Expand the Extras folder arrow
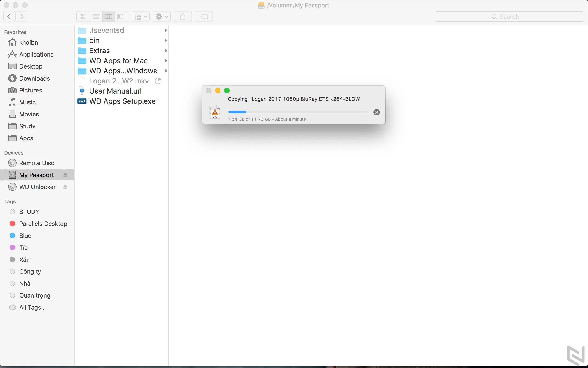The width and height of the screenshot is (588, 368). 166,51
